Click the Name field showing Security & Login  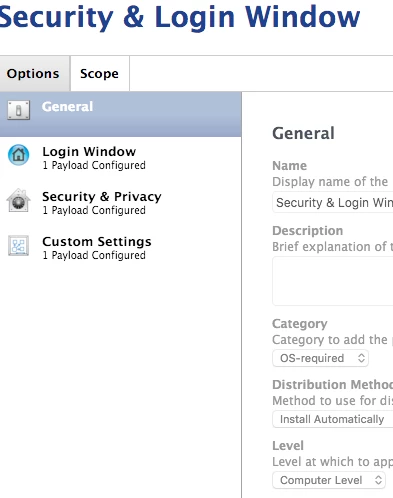pyautogui.click(x=333, y=202)
